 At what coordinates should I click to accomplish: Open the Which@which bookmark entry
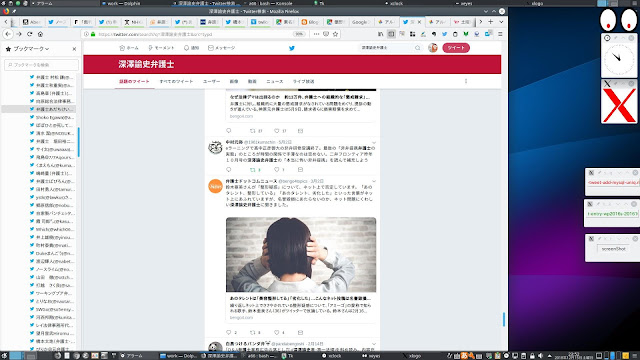52,229
